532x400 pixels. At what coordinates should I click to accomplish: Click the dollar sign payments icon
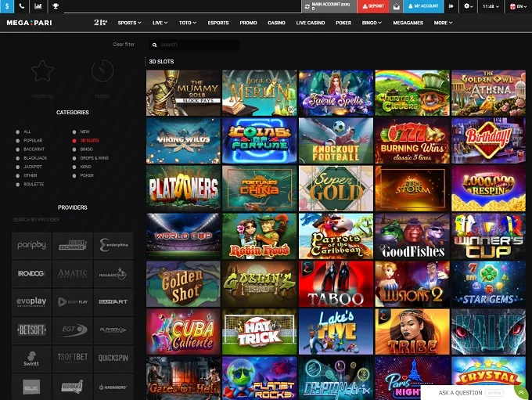pos(7,6)
